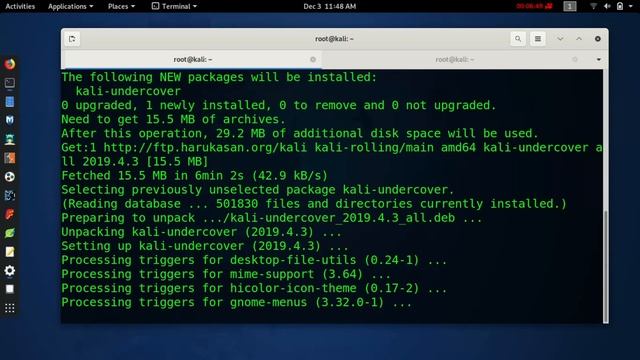
Task: Open the green character dock icon
Action: click(x=10, y=139)
